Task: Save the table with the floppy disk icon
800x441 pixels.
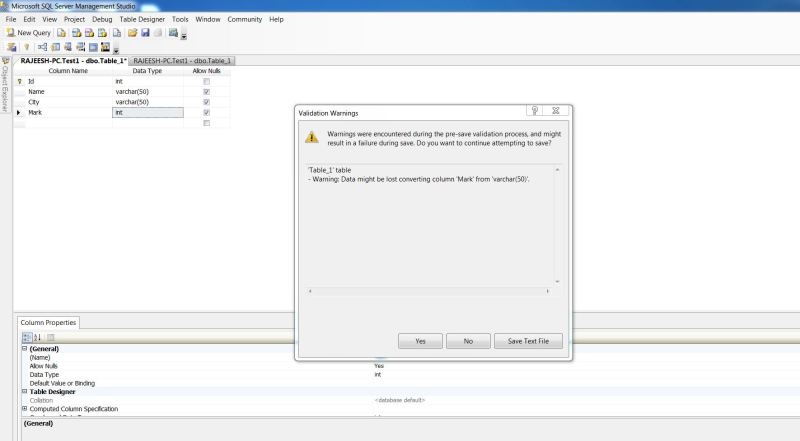Action: coord(145,33)
